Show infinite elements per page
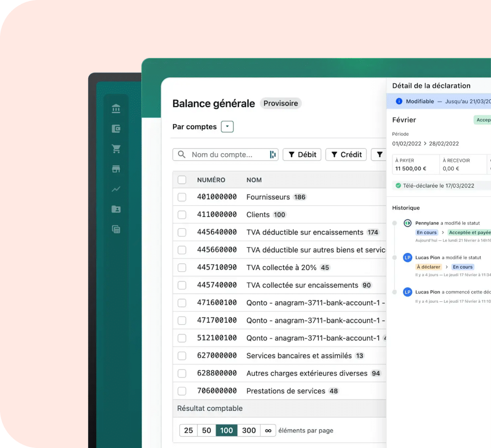Screen dimensions: 491x448 pos(268,431)
